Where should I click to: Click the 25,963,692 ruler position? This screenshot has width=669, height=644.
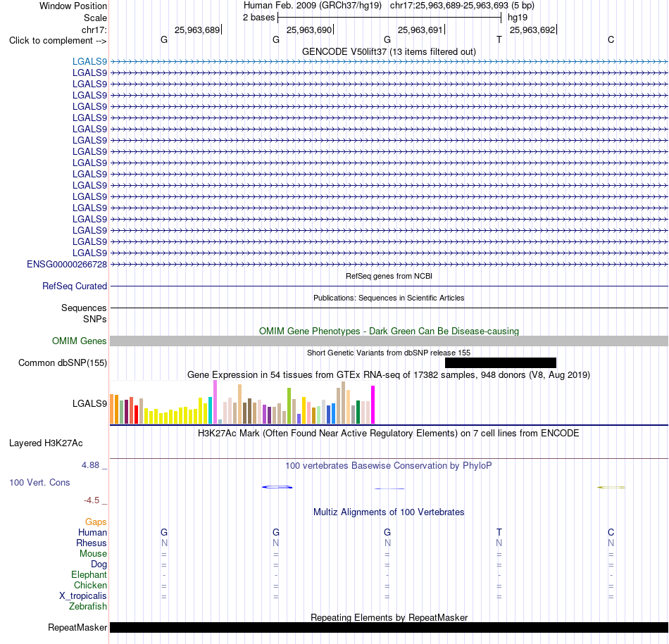click(x=532, y=30)
